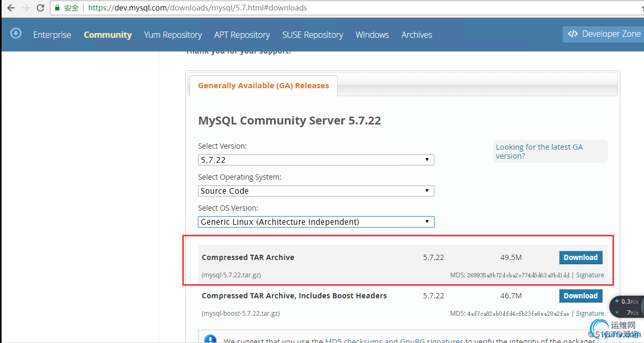Viewport: 644px width, 343px height.
Task: Reload the page with refresh icon
Action: (40, 8)
